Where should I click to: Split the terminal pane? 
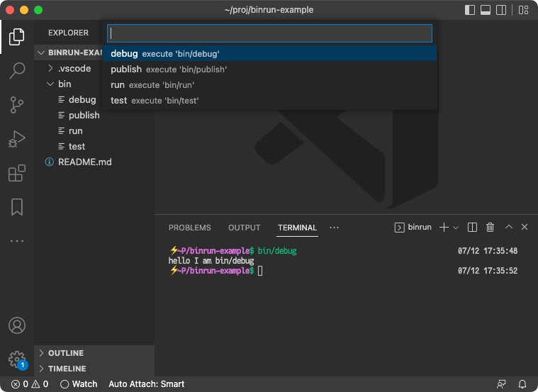click(472, 228)
